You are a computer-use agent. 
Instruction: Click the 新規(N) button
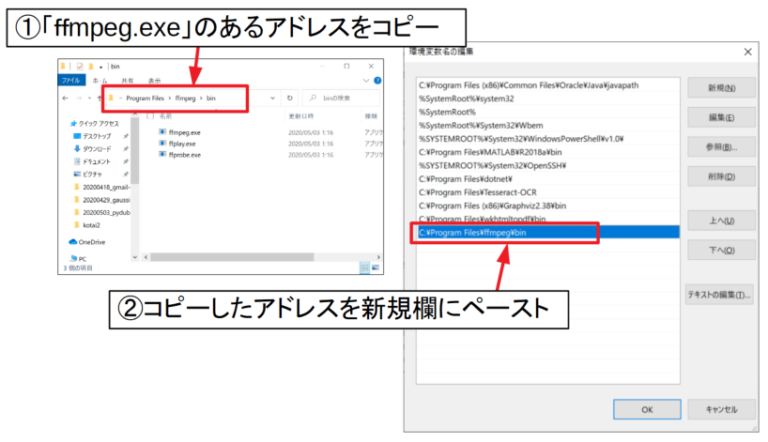point(719,89)
